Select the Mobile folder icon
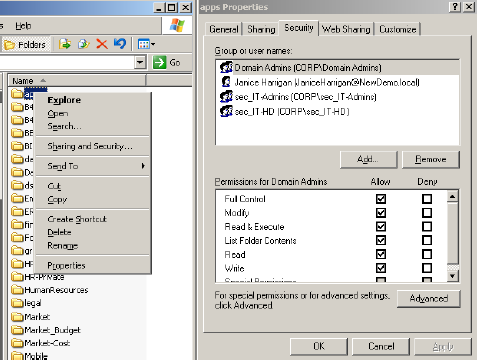The image size is (477, 361). (x=17, y=356)
